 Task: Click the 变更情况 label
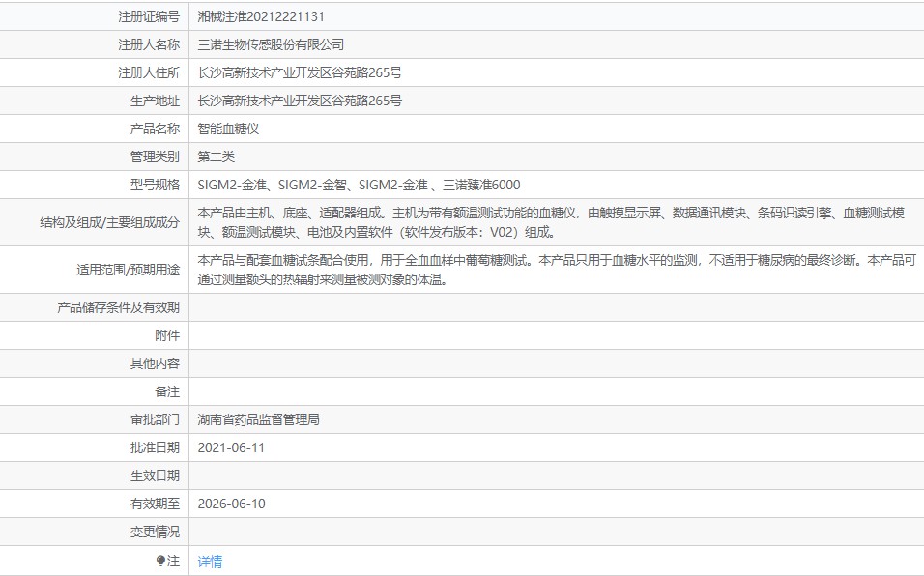(x=155, y=532)
